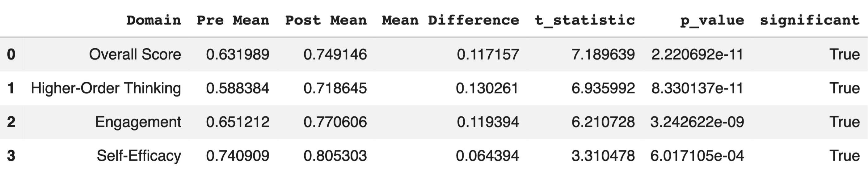The height and width of the screenshot is (169, 868).
Task: Select row index 1
Action: click(x=11, y=88)
